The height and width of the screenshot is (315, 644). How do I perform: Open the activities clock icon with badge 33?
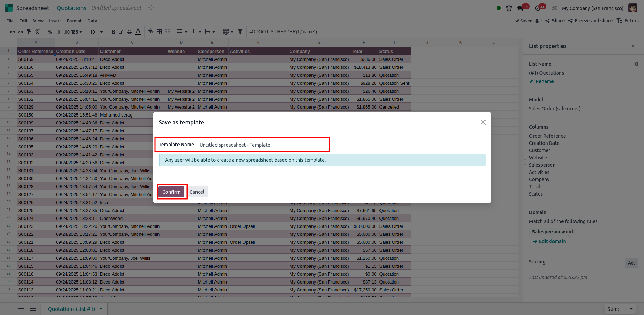[538, 8]
